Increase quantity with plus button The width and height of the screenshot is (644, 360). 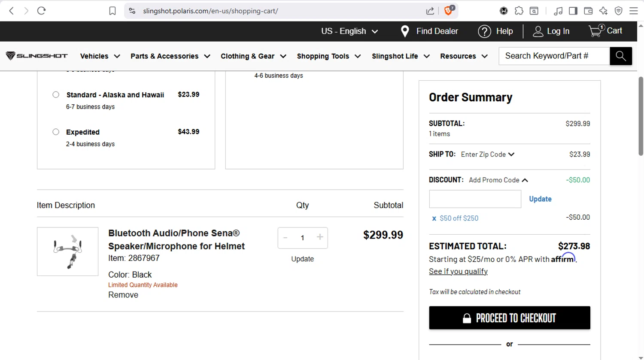click(x=319, y=237)
